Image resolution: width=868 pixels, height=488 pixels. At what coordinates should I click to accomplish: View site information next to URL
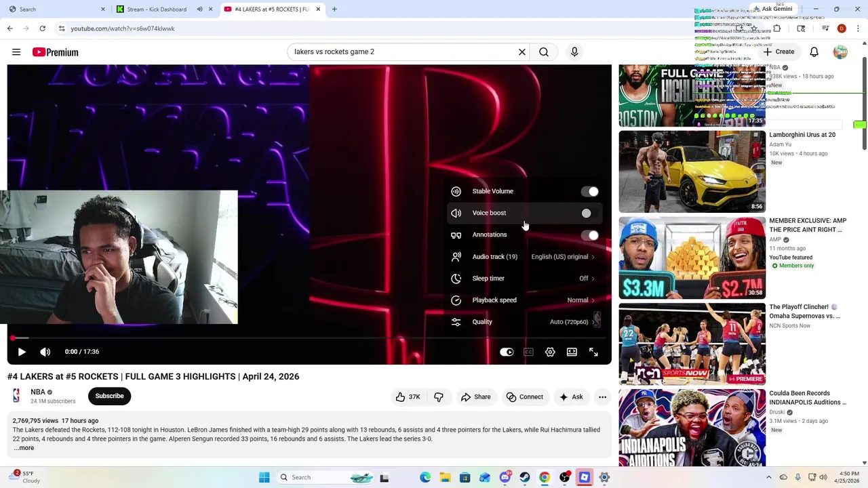pyautogui.click(x=62, y=28)
